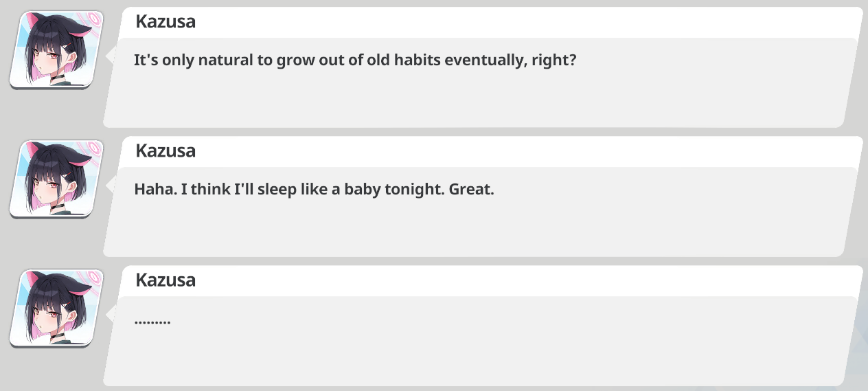Click the Kazusa name above the 'Haha' message

[165, 150]
